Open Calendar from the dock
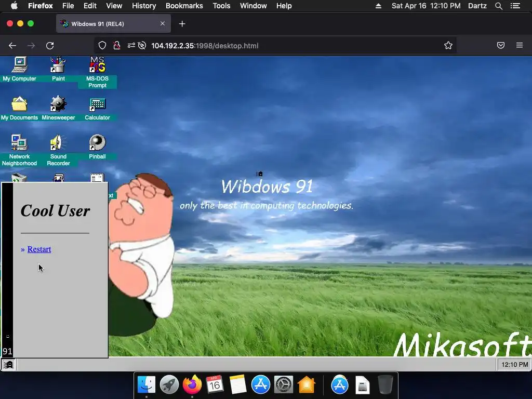This screenshot has height=399, width=532. point(215,384)
